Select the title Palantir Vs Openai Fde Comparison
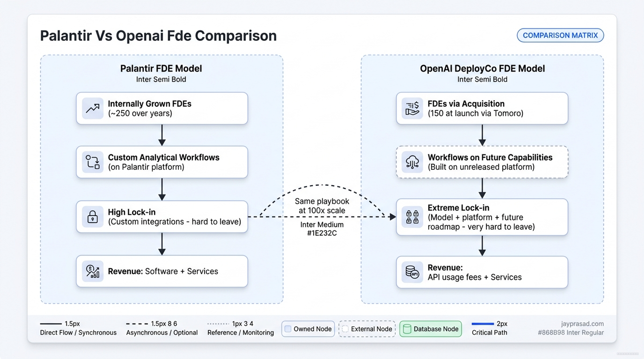Viewport: 644px width, 359px height. [x=158, y=36]
